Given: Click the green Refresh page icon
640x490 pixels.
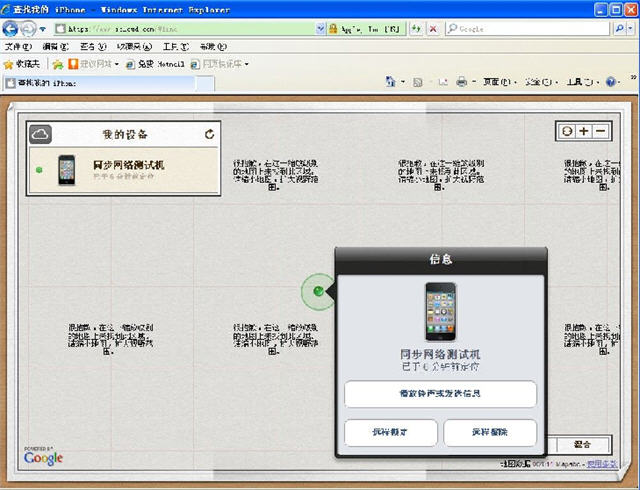Looking at the screenshot, I should click(x=416, y=29).
